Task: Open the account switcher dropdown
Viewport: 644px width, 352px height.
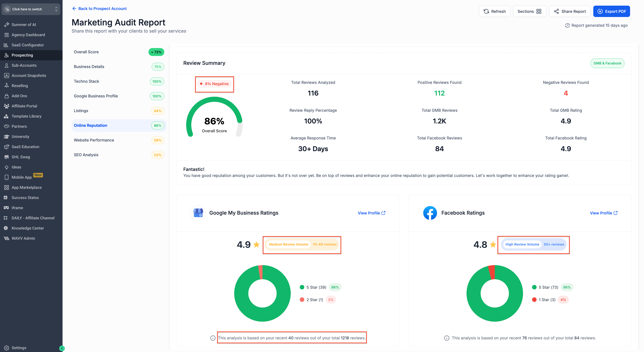Action: click(x=31, y=9)
